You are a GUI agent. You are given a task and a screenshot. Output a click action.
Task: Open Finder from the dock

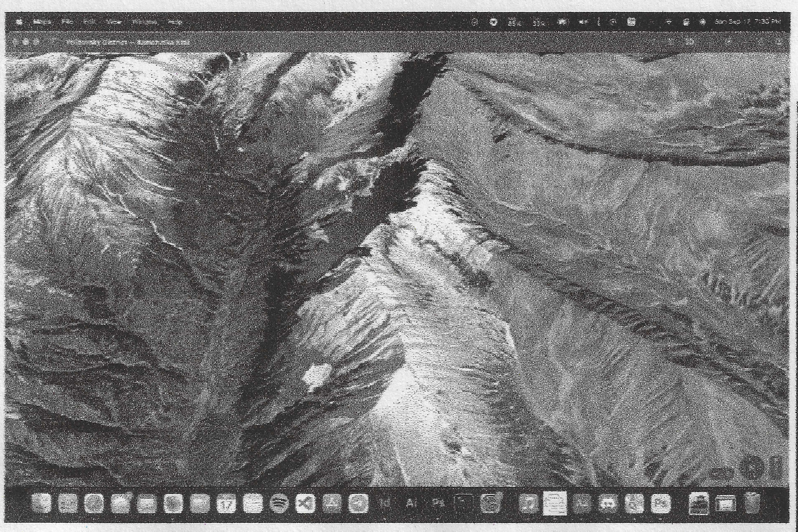pyautogui.click(x=41, y=503)
